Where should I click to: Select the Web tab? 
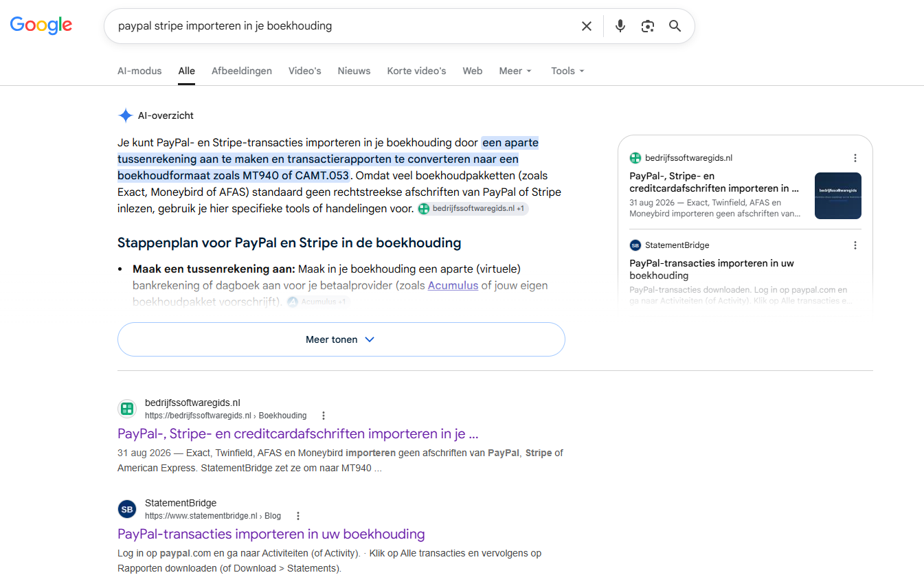point(473,71)
